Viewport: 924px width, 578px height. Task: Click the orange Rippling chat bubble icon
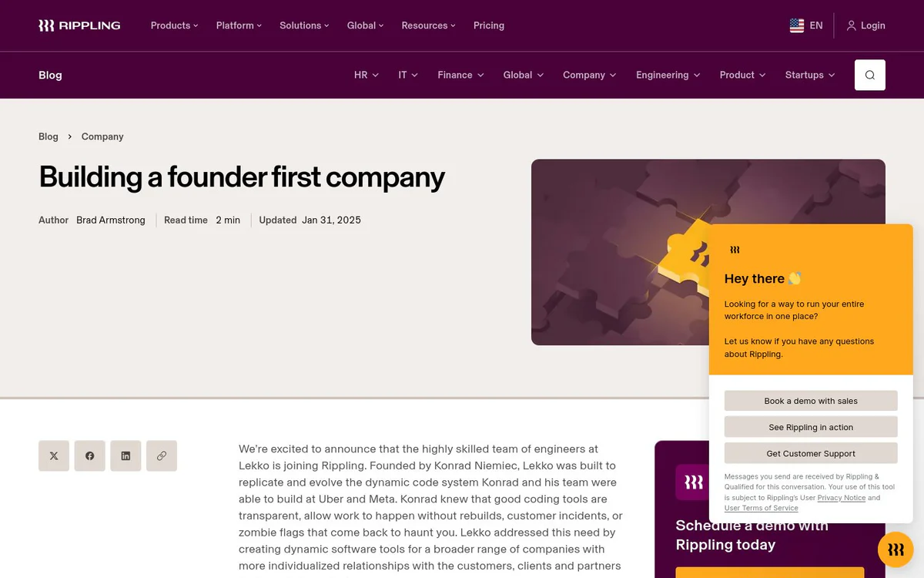896,549
